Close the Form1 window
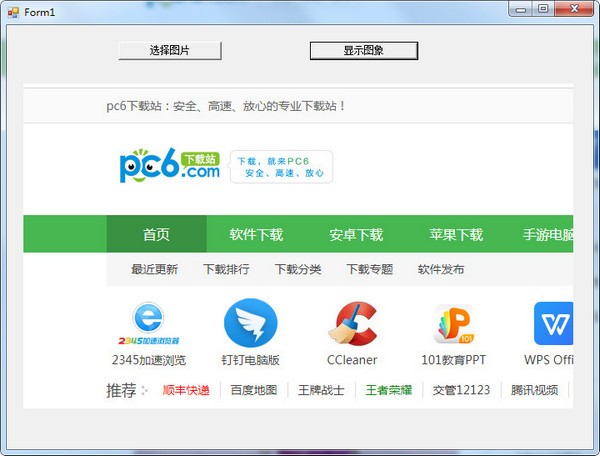 coord(574,9)
